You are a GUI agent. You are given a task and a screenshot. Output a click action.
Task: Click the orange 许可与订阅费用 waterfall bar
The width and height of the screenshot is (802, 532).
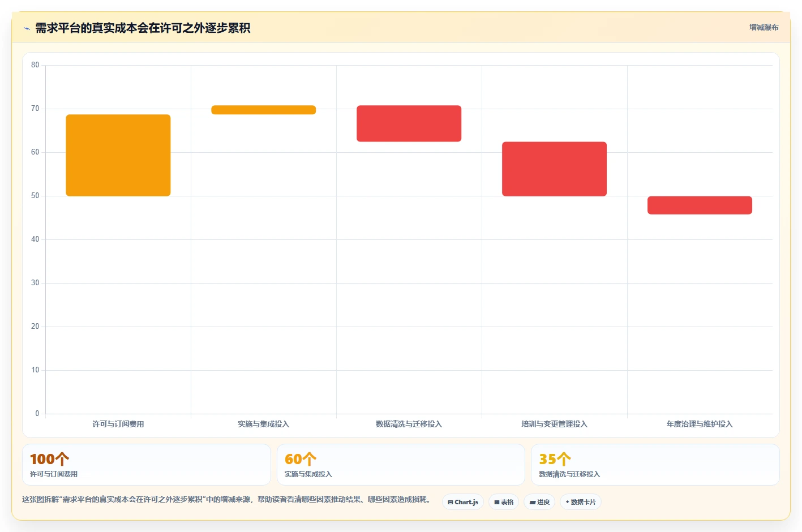(x=118, y=156)
